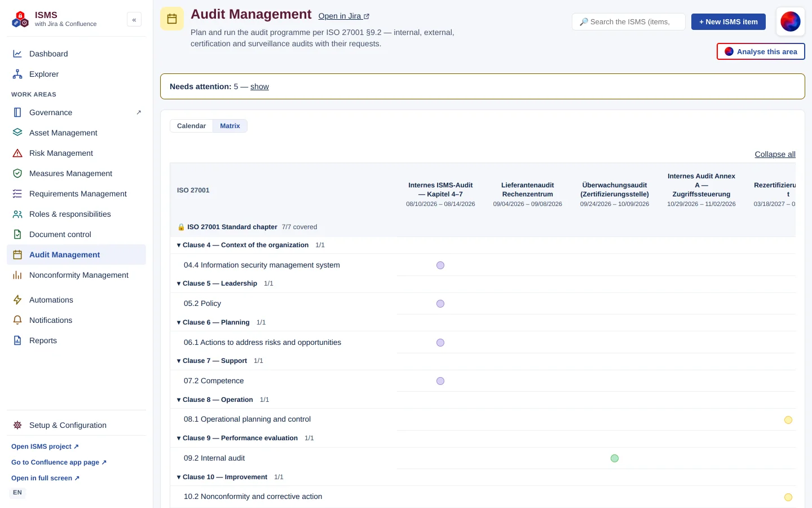812x508 pixels.
Task: Click yellow dot in 08.1 Operational planning row
Action: tap(788, 420)
